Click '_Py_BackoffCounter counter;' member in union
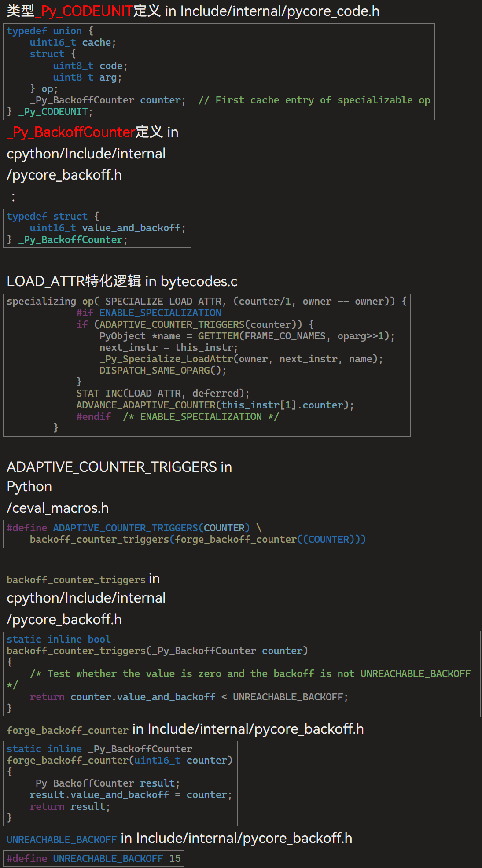This screenshot has width=482, height=868. click(108, 100)
